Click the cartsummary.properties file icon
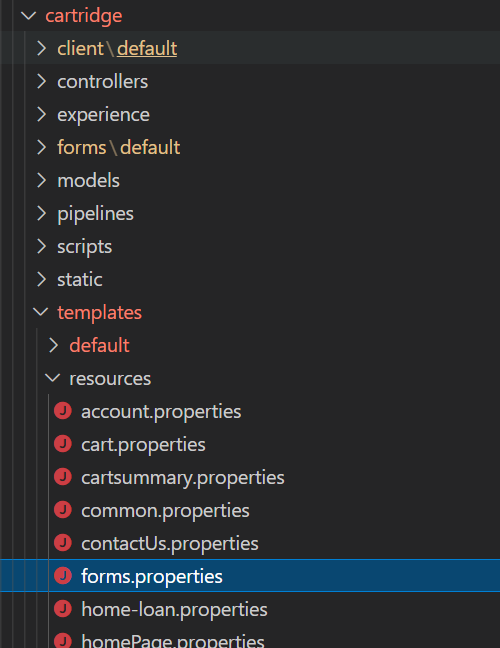The width and height of the screenshot is (500, 648). (63, 477)
